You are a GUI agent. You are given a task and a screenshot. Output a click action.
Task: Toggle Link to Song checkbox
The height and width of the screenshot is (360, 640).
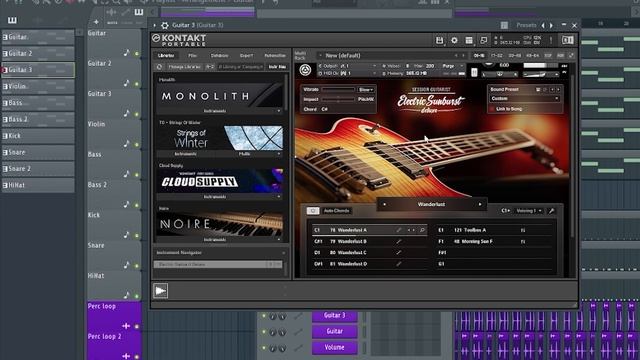click(x=492, y=109)
